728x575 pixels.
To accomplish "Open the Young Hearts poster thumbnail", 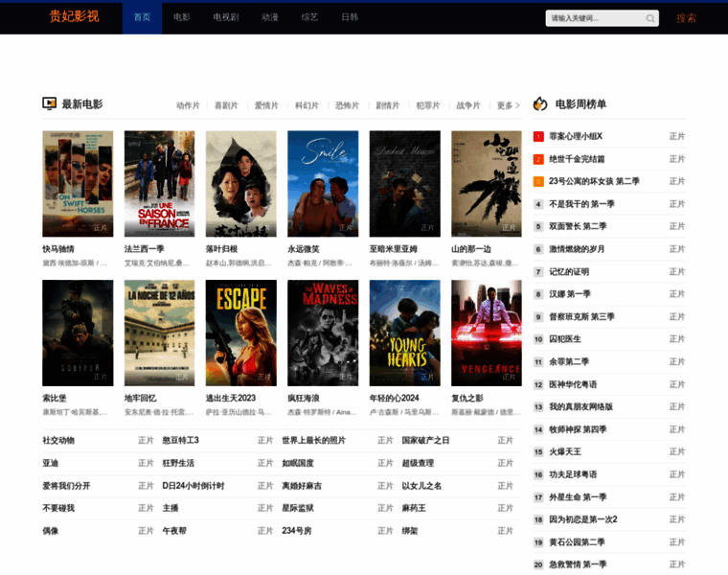I will coord(404,333).
